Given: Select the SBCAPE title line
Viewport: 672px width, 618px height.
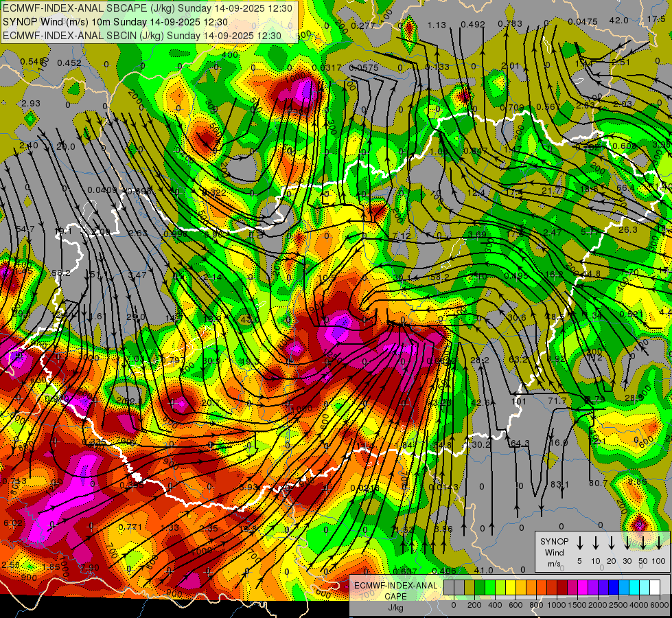Looking at the screenshot, I should [148, 8].
